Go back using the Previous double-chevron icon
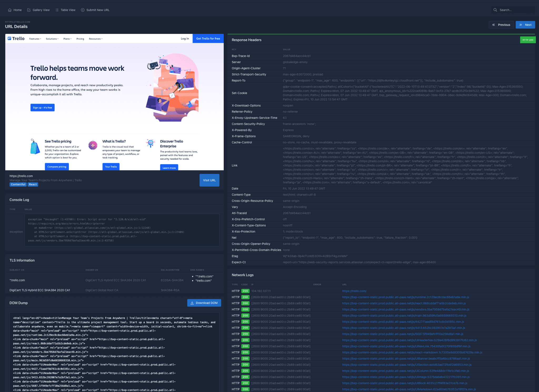 tap(493, 25)
